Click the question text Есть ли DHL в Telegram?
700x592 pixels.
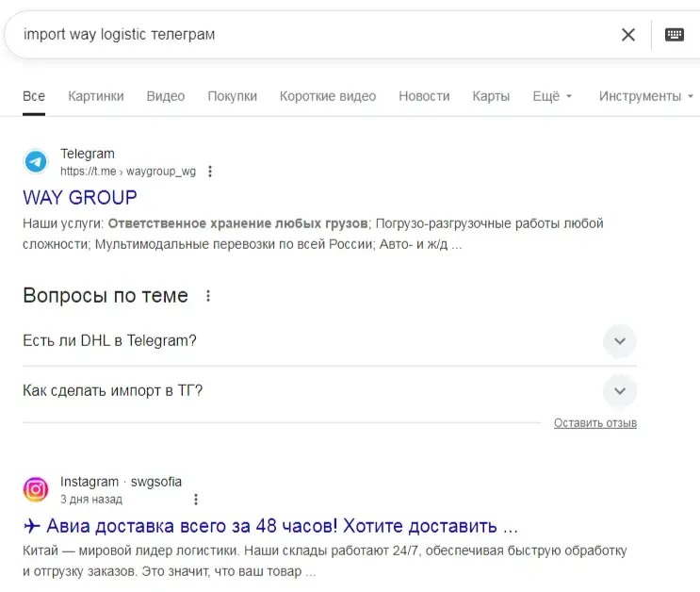click(109, 341)
